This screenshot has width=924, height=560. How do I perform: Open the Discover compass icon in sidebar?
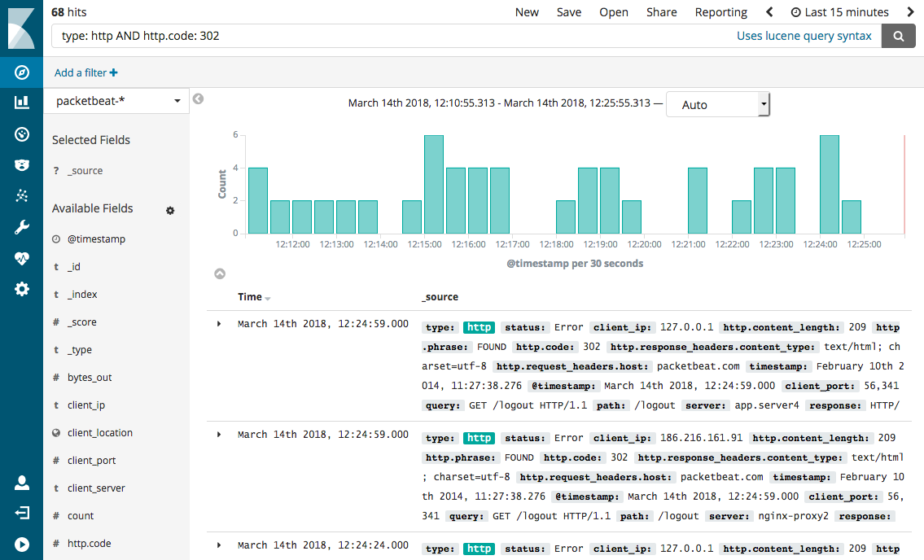(21, 72)
